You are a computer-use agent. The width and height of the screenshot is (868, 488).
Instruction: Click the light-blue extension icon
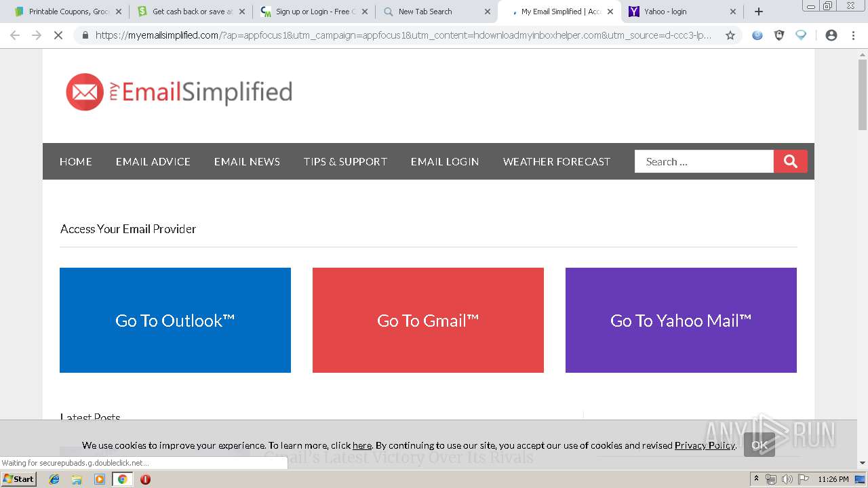tap(801, 35)
